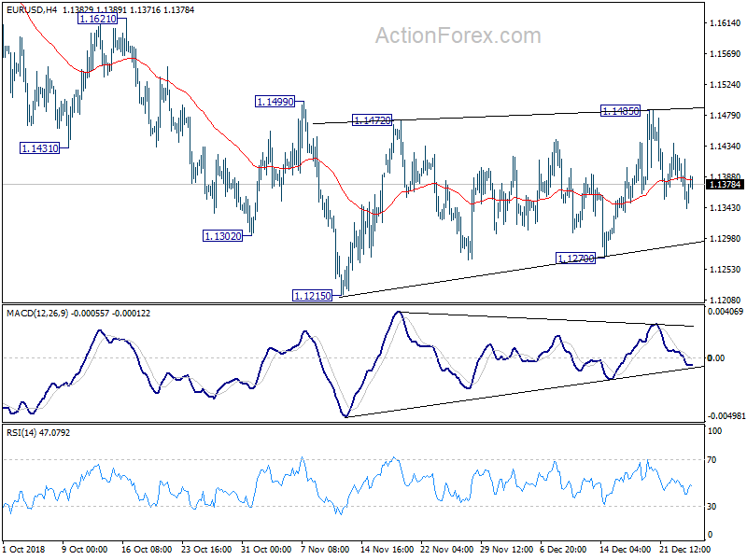Viewport: 747px width, 560px height.
Task: Click the 1.15240 price axis value
Action: [x=725, y=84]
